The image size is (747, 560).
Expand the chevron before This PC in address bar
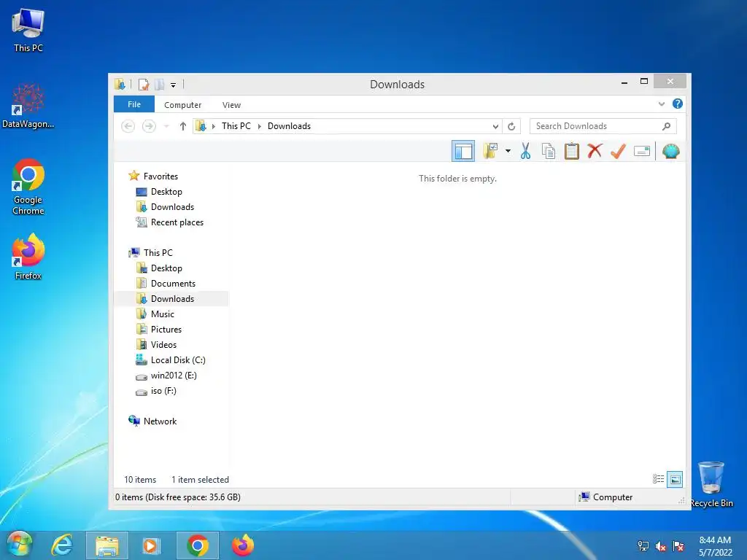(214, 126)
